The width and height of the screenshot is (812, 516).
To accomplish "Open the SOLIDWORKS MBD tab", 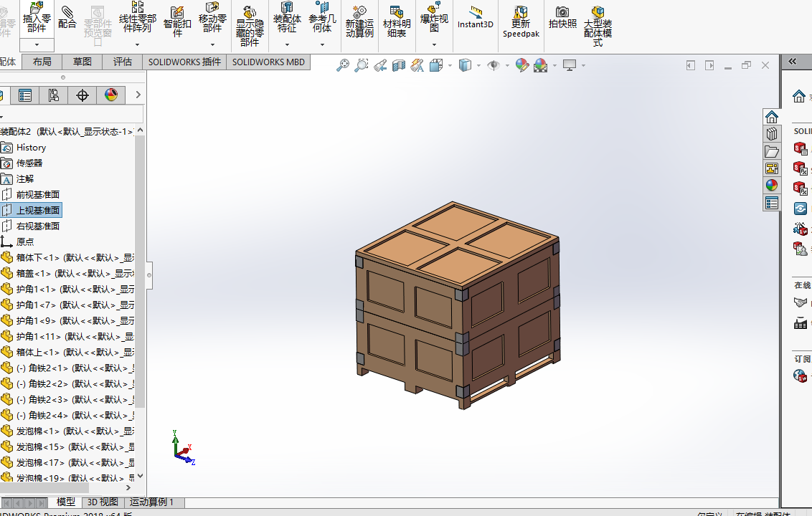I will click(268, 62).
